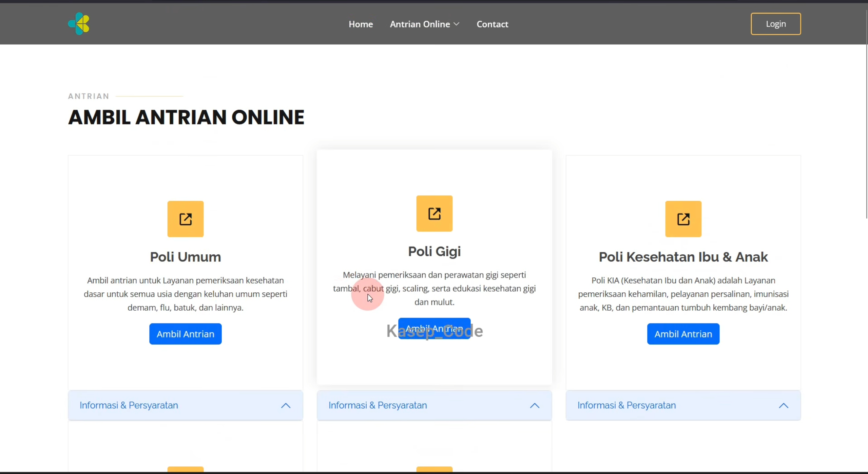This screenshot has height=474, width=868.
Task: Collapse Informasi & Persyaratan under Poli Kesehatan Ibu & Anak
Action: 683,405
